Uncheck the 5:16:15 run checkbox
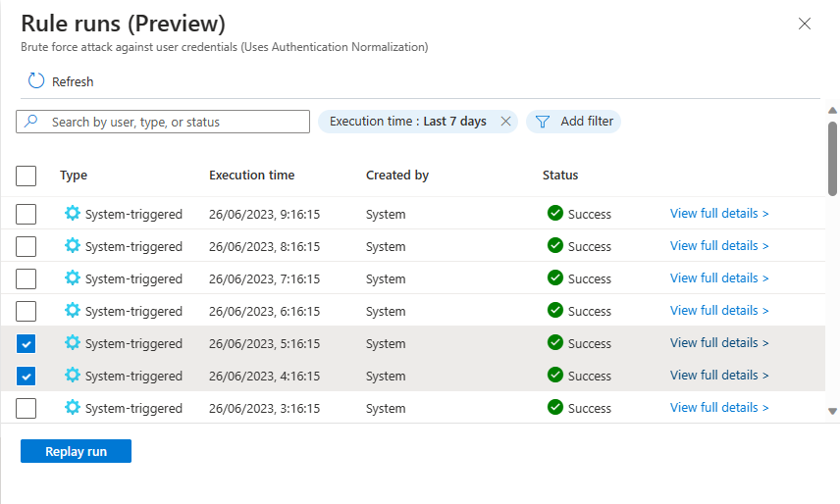 (x=26, y=343)
